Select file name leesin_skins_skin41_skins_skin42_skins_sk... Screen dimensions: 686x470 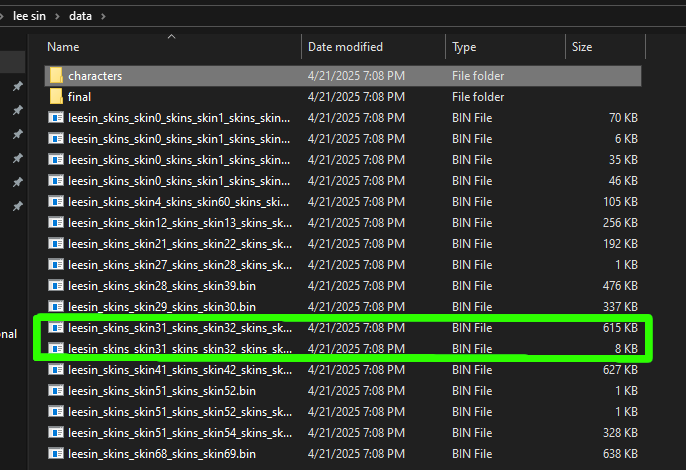[x=180, y=370]
